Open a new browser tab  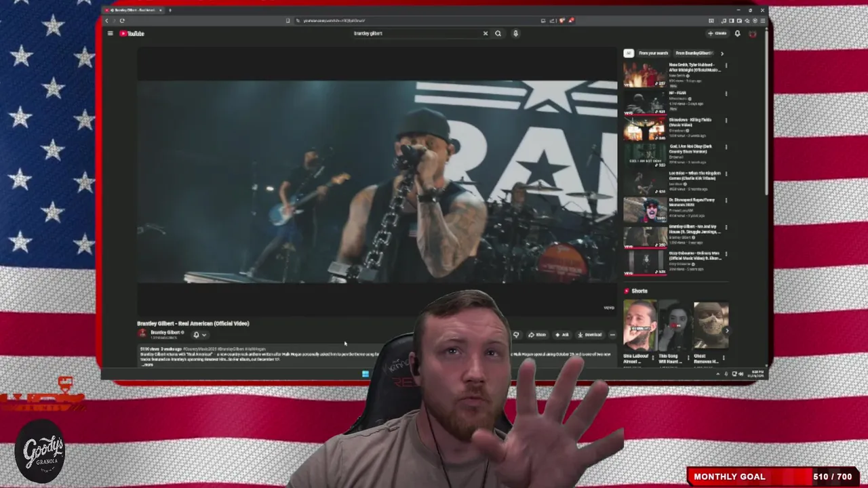pyautogui.click(x=170, y=10)
